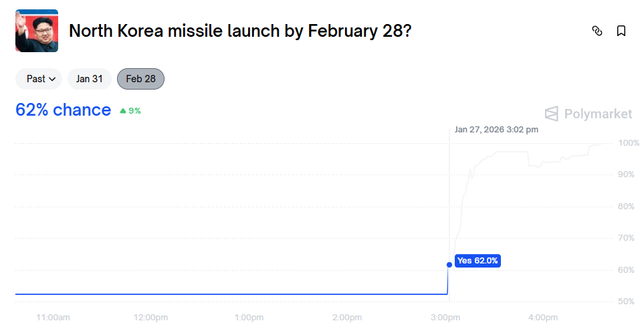Click the green up-arrow change indicator
Image resolution: width=644 pixels, height=335 pixels.
(123, 111)
